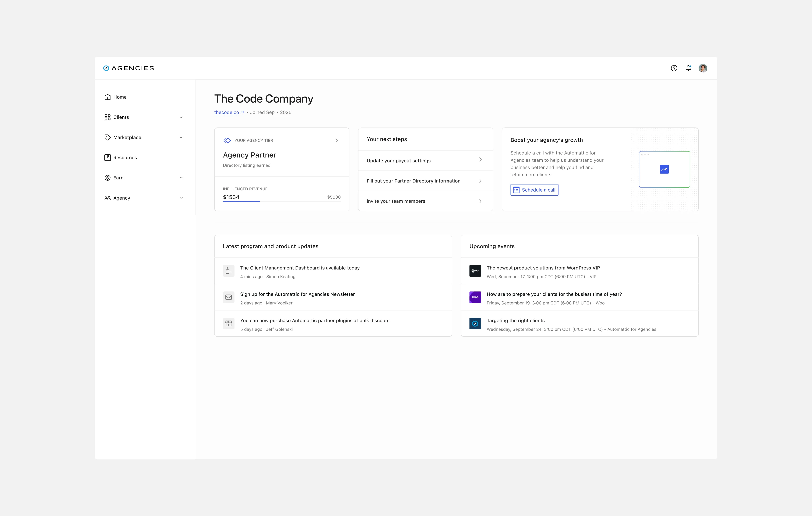Click the Agencies logo in header
The height and width of the screenshot is (516, 812).
click(128, 68)
